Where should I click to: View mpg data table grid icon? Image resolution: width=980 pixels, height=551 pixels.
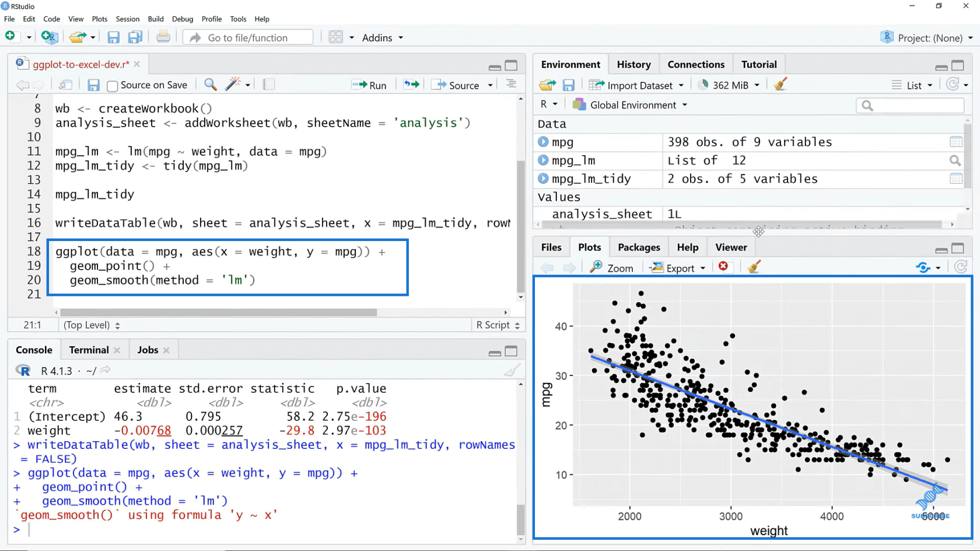(x=956, y=142)
